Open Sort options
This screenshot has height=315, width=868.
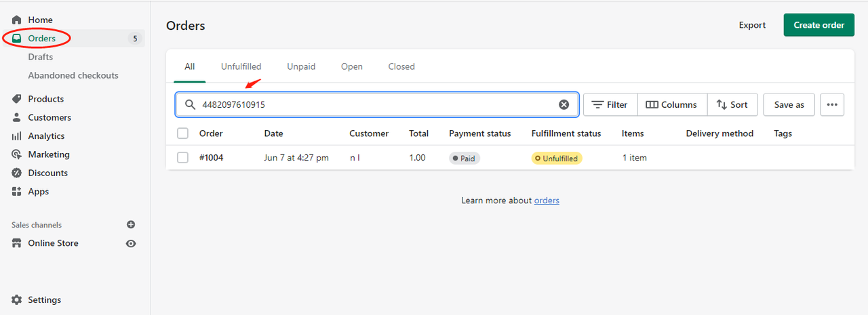pyautogui.click(x=732, y=105)
